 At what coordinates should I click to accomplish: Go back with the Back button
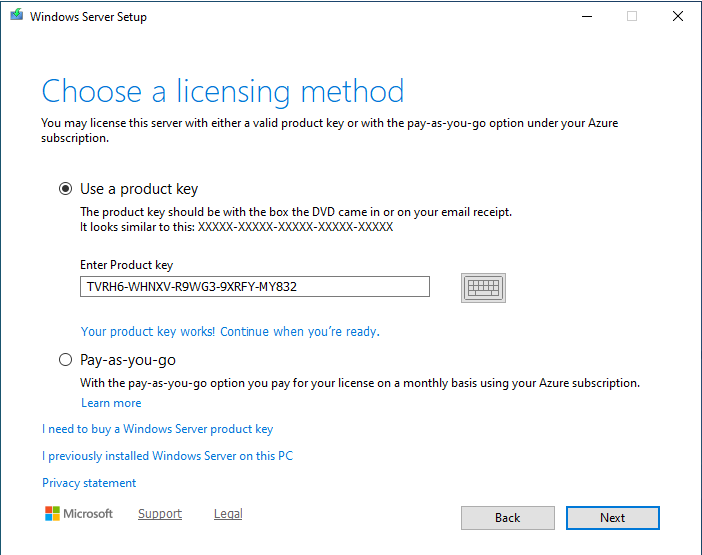click(x=507, y=518)
